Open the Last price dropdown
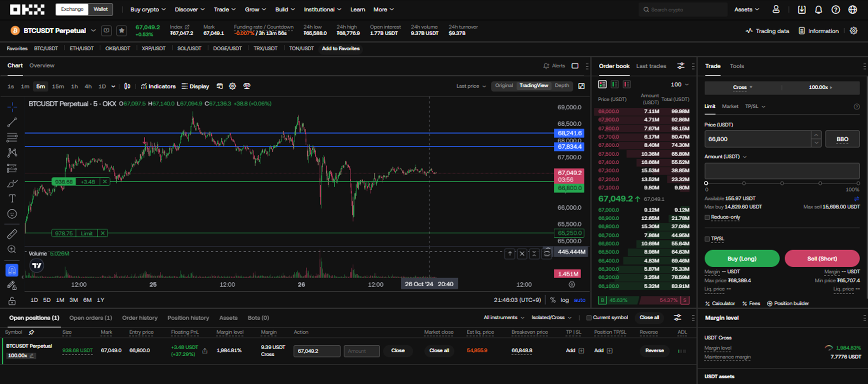The height and width of the screenshot is (384, 868). [471, 86]
